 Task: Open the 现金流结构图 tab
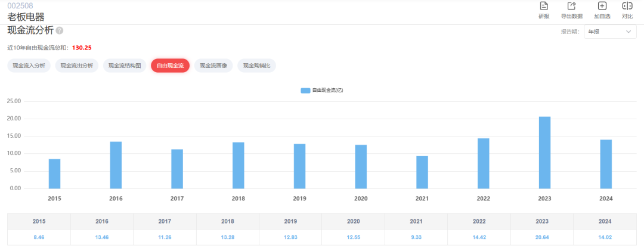(x=125, y=66)
